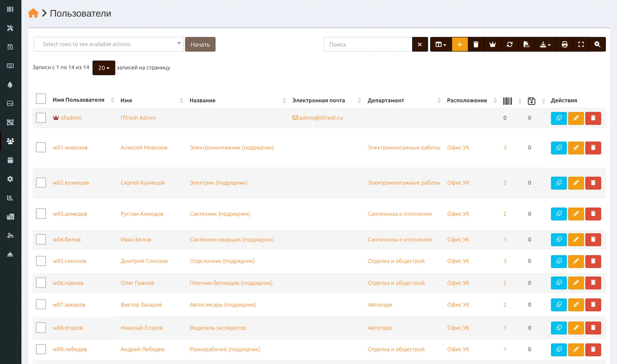Sort by Расположение column header
Screen dimensions: 617x364
click(x=467, y=100)
